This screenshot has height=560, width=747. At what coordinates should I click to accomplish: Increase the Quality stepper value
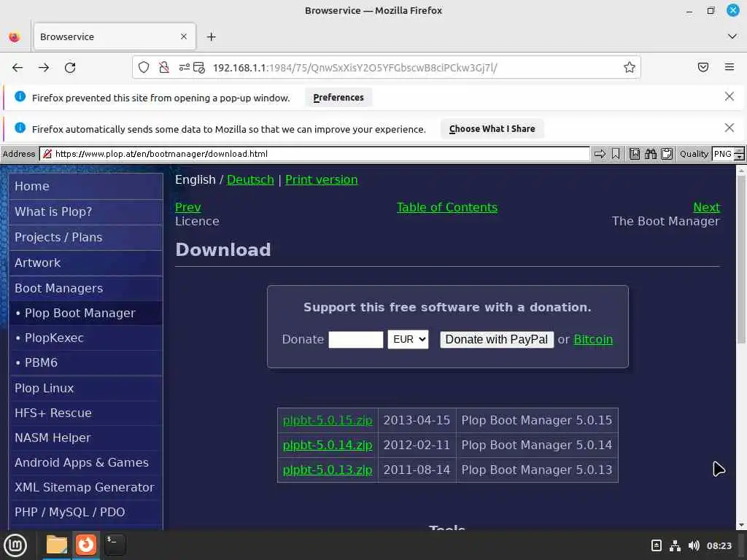(739, 150)
